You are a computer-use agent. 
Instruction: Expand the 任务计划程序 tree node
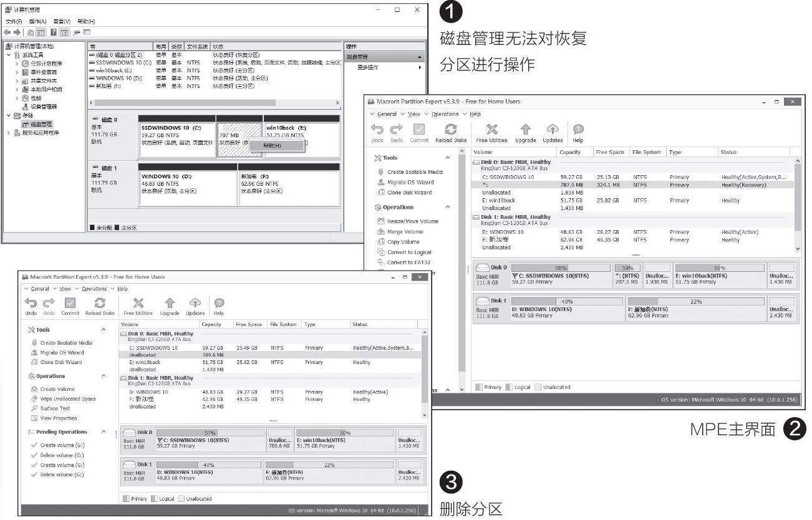pyautogui.click(x=17, y=64)
